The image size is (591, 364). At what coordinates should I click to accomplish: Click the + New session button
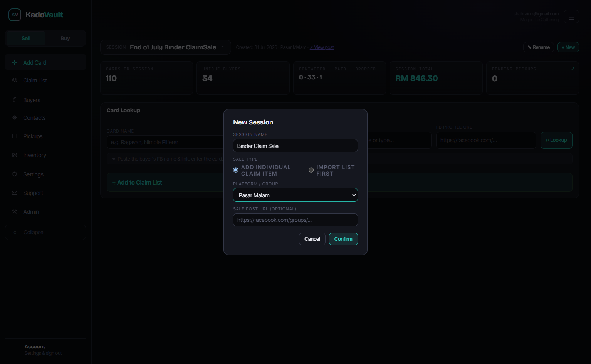click(568, 47)
